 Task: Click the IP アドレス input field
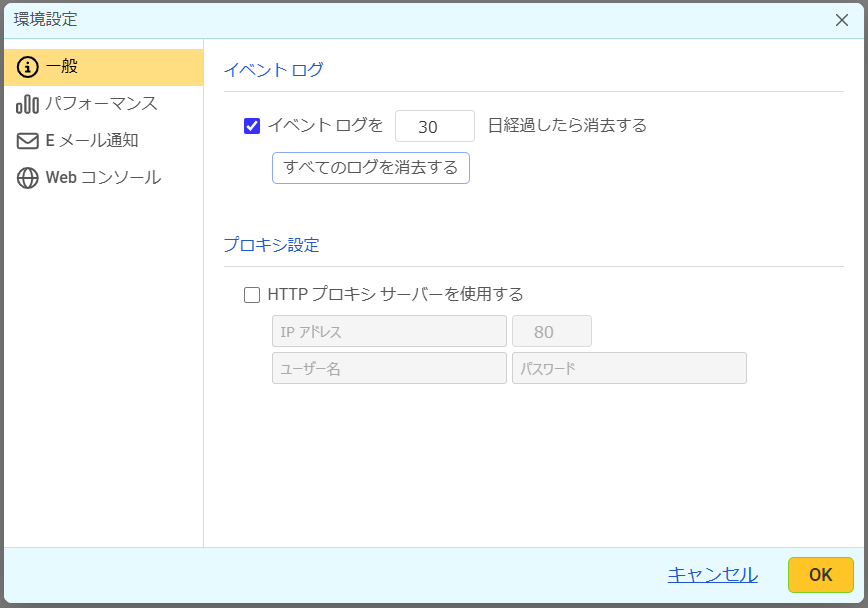pyautogui.click(x=389, y=331)
